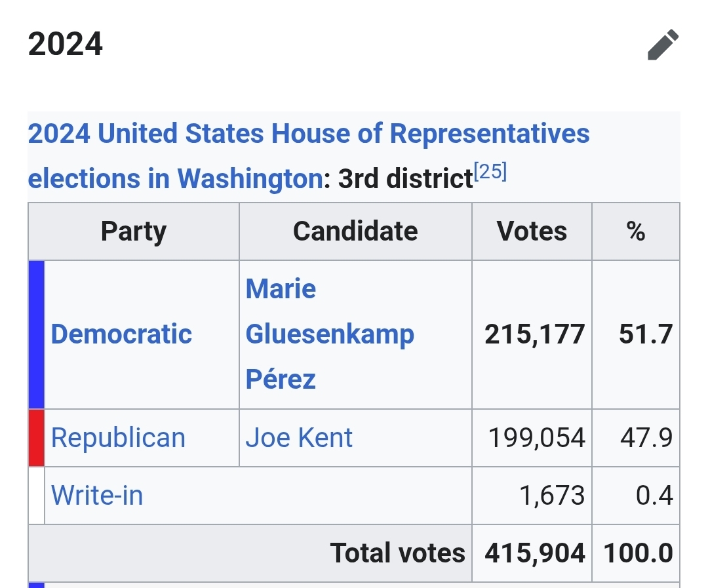Click the Write-in link

pos(97,495)
